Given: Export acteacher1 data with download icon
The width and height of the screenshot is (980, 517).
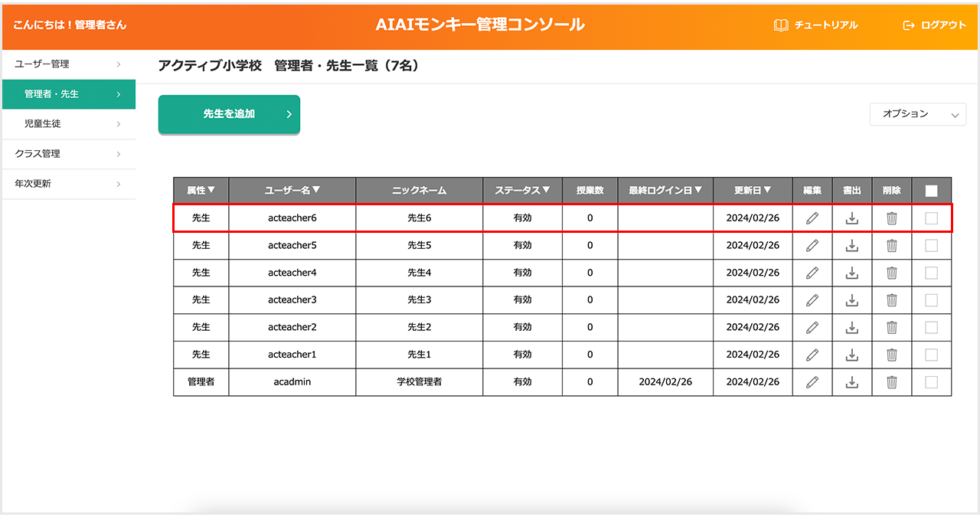Looking at the screenshot, I should (x=852, y=355).
